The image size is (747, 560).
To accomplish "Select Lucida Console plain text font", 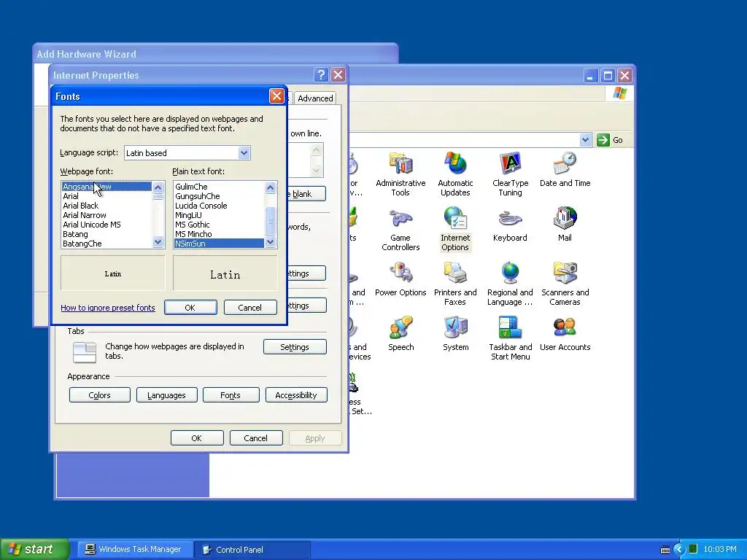I will click(219, 206).
